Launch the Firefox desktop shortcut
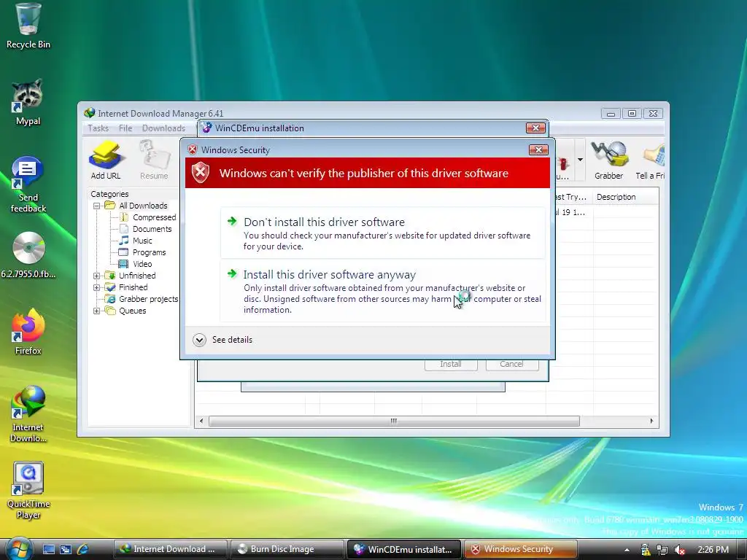The image size is (747, 560). click(28, 332)
